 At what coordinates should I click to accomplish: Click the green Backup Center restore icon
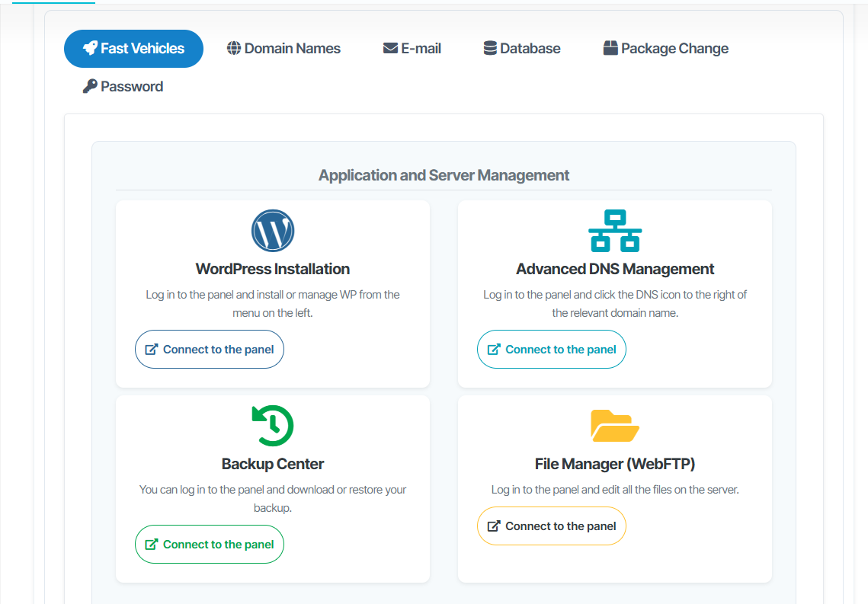coord(273,426)
